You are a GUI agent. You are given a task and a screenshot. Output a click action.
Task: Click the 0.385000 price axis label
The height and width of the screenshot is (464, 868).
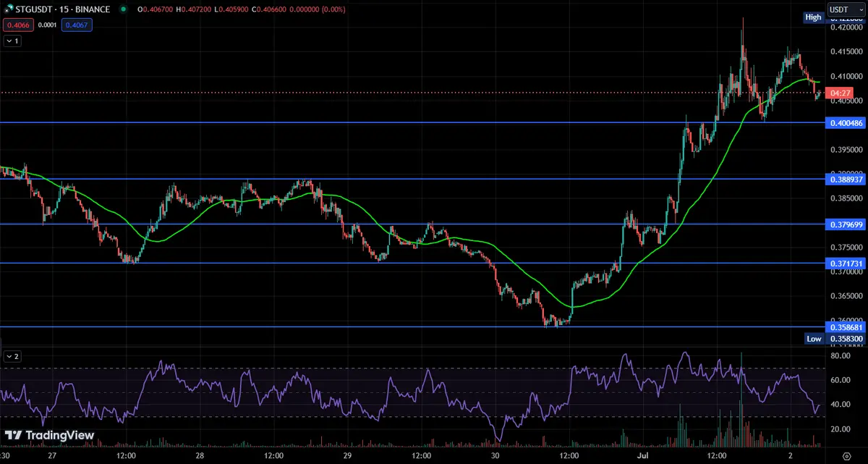click(x=846, y=198)
